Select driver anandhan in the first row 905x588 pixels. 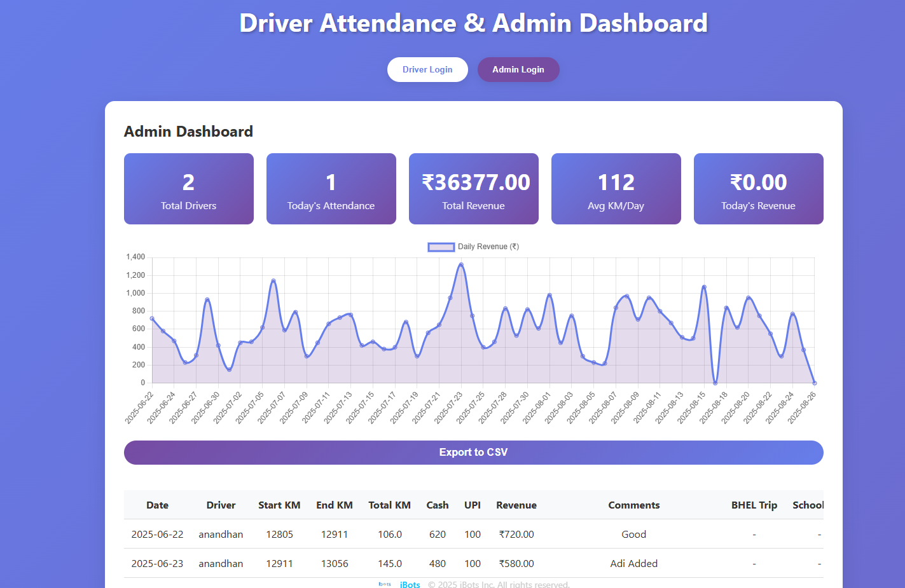221,535
